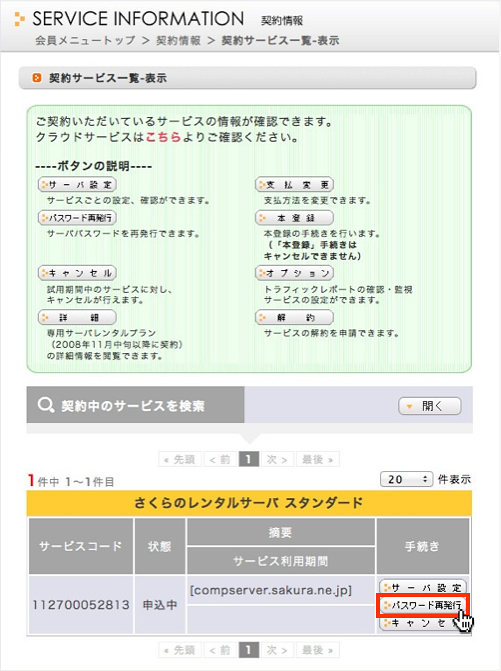Screen dimensions: 501x671
Task: Click the bottom pagination 最後 button
Action: point(317,650)
